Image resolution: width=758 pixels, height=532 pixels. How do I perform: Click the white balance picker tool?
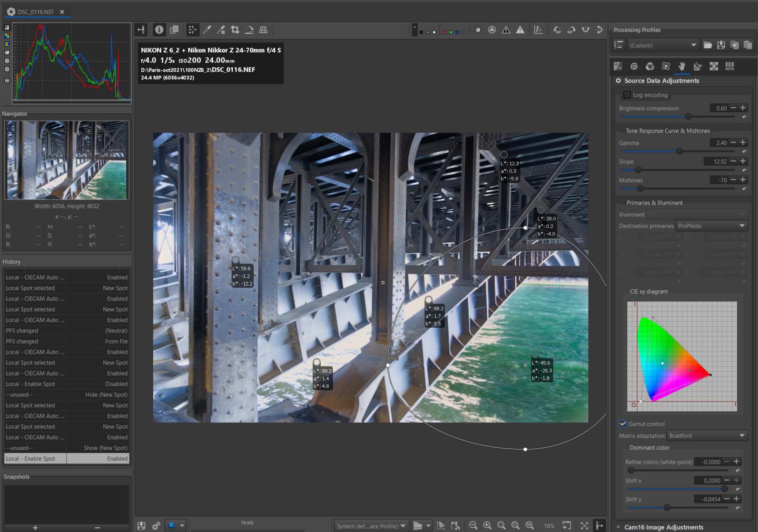pyautogui.click(x=207, y=30)
